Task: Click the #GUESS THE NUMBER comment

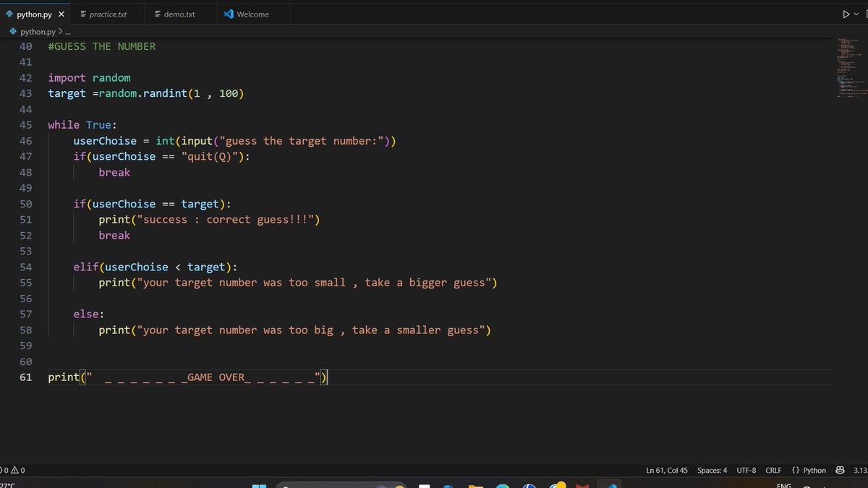Action: tap(102, 46)
